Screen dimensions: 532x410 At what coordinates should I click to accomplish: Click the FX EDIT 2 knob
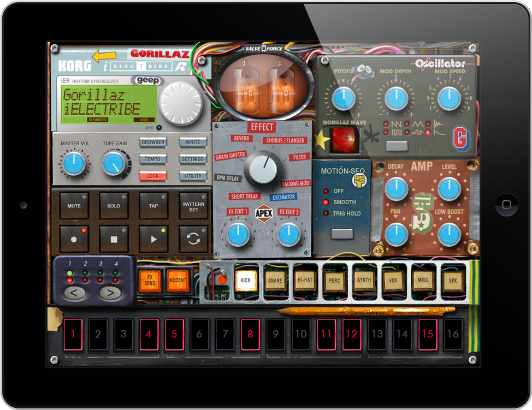(x=289, y=235)
